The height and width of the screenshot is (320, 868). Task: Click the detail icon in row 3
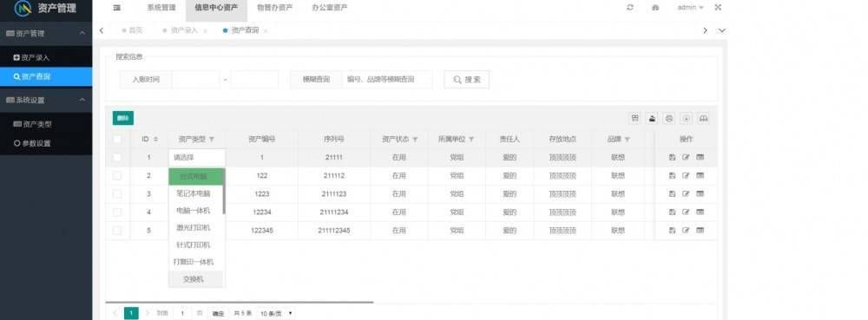click(x=700, y=194)
